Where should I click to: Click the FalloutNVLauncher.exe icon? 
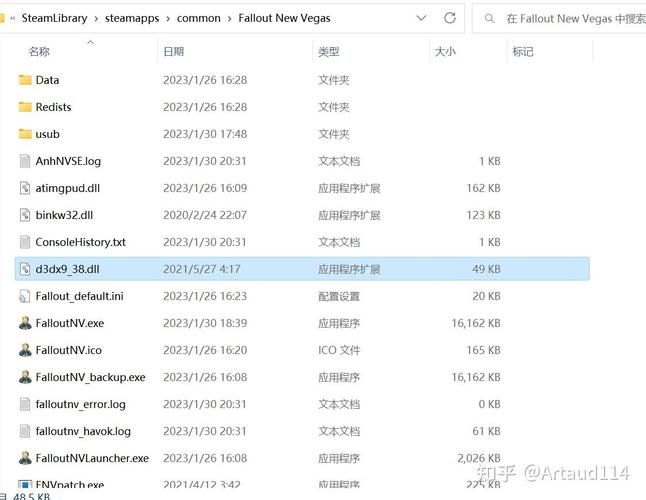pyautogui.click(x=26, y=458)
